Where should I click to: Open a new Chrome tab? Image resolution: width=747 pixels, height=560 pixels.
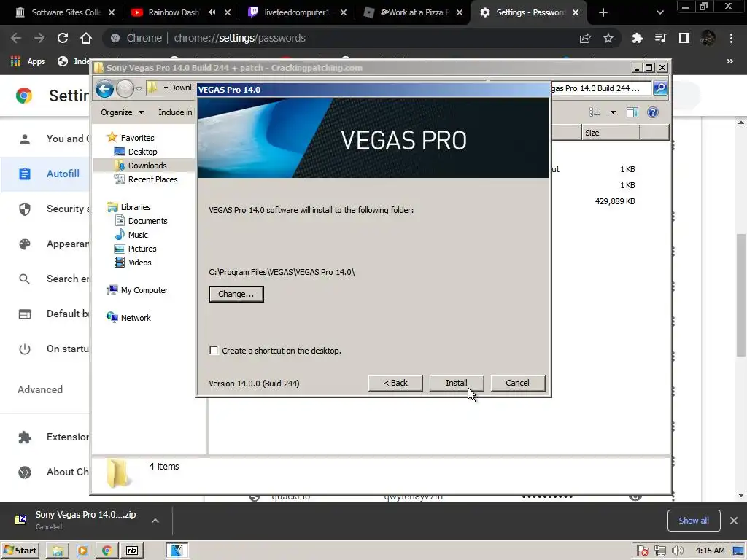pos(603,12)
